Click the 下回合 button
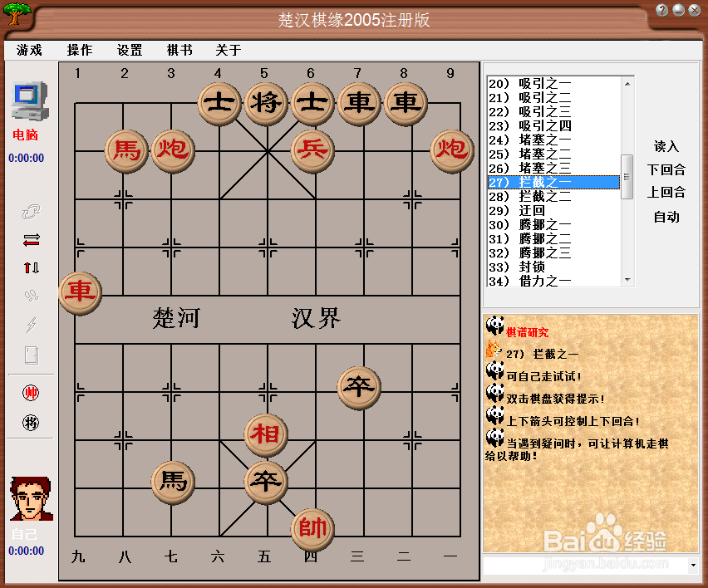Image resolution: width=708 pixels, height=588 pixels. [x=666, y=169]
